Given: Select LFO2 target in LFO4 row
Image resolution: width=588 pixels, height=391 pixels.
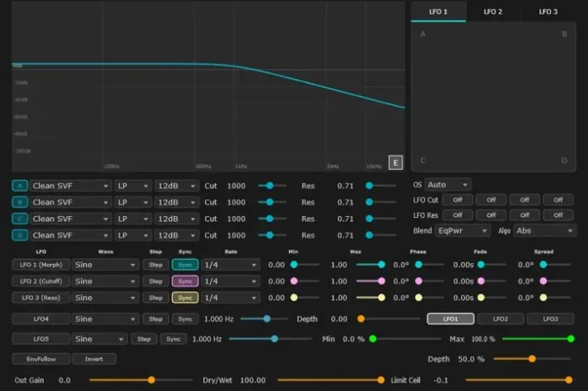Looking at the screenshot, I should pyautogui.click(x=501, y=319).
